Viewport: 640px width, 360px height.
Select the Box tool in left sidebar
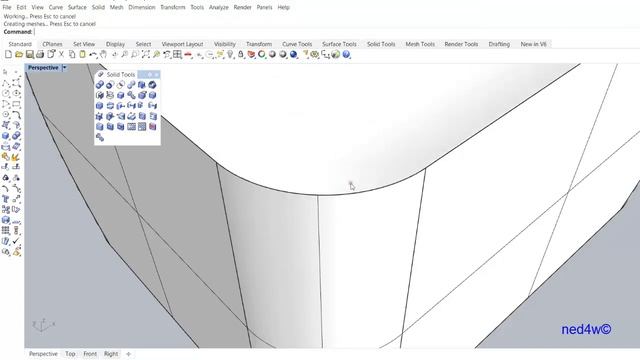coord(5,136)
